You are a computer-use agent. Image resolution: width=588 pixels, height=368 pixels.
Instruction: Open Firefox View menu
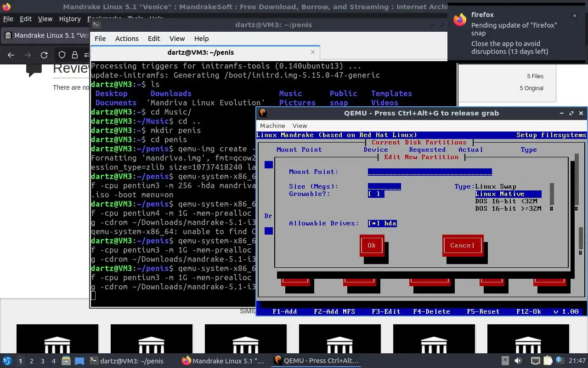pos(45,19)
